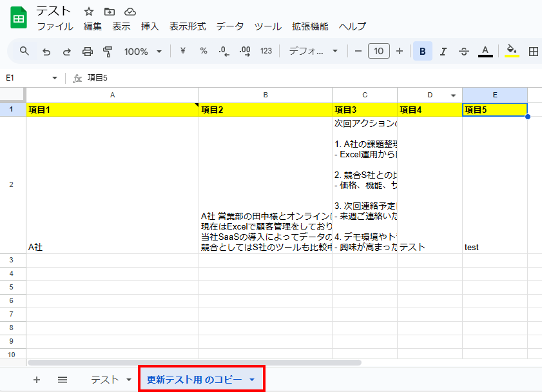542x392 pixels.
Task: Select column C header
Action: (x=365, y=95)
